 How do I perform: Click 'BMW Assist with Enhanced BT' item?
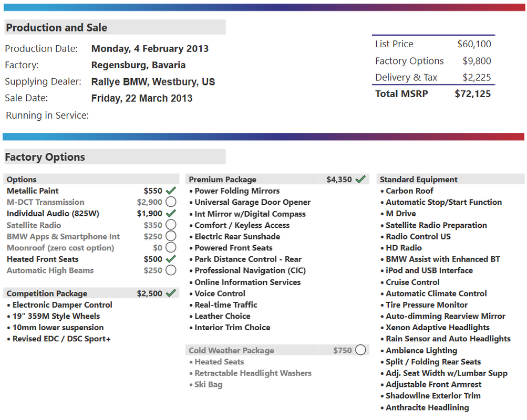point(442,259)
